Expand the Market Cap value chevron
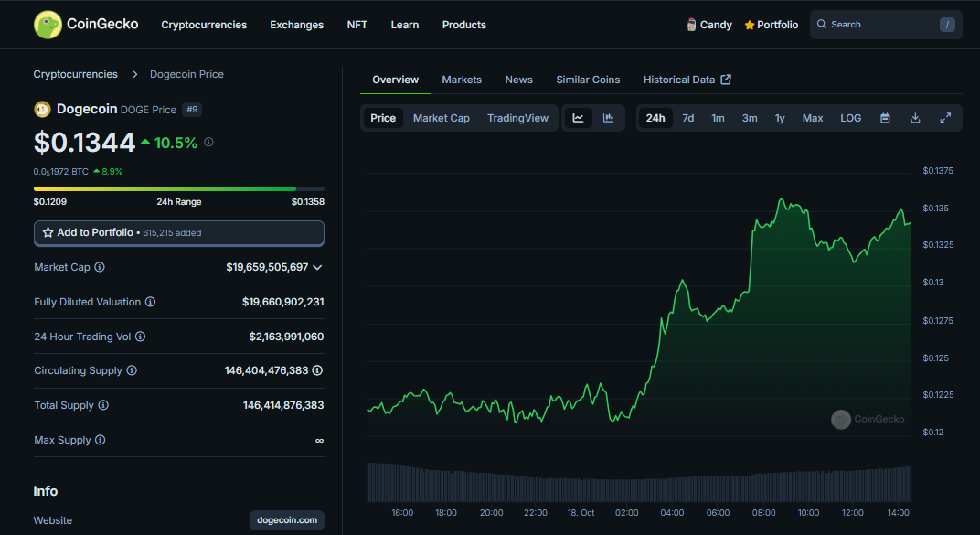Screen dimensions: 980x535 317,267
